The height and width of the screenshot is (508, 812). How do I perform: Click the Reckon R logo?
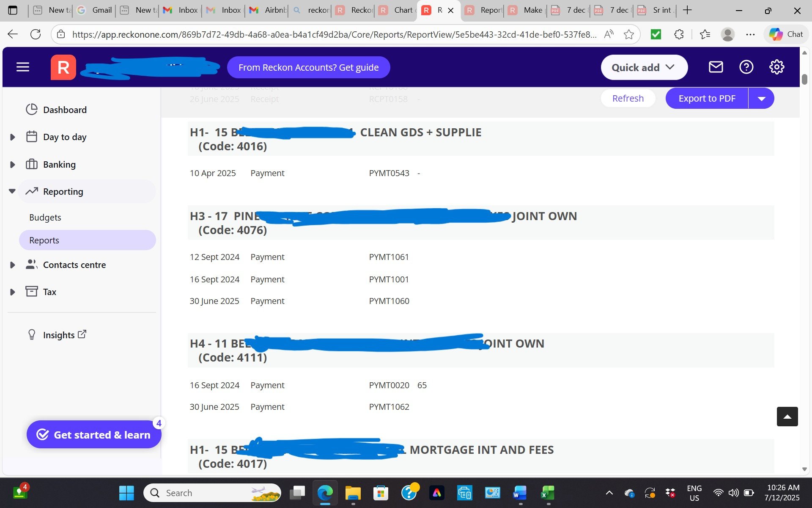coord(63,67)
